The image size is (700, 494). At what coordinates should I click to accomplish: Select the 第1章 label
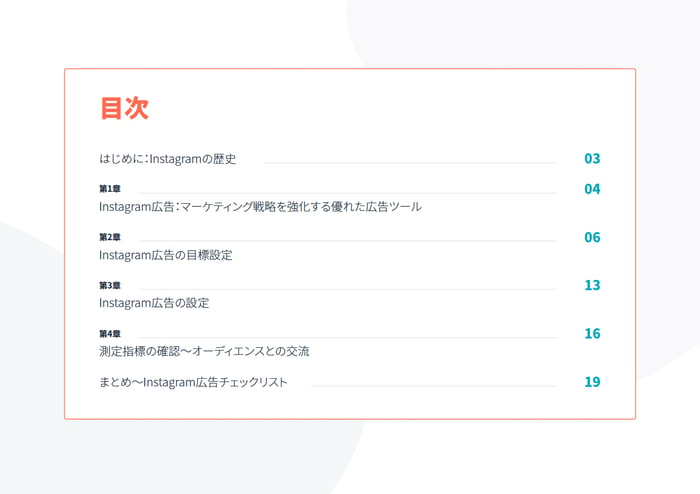coord(110,189)
